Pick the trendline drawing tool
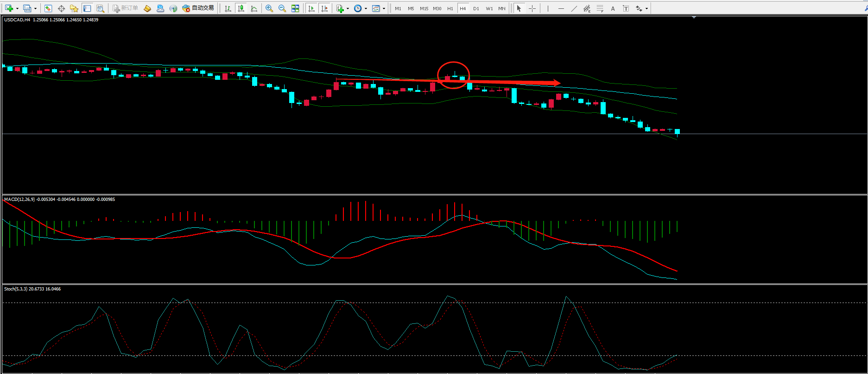Viewport: 868px width, 374px height. point(574,8)
